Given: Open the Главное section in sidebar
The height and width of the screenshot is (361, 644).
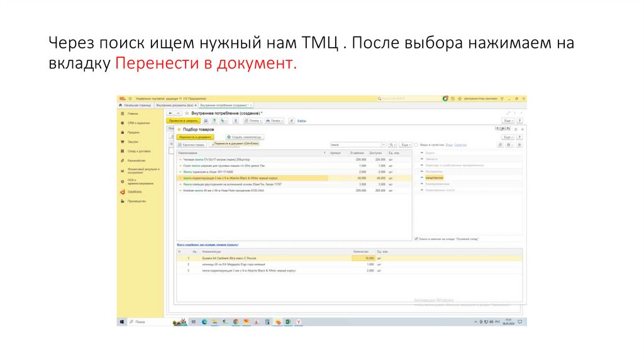Looking at the screenshot, I should [x=133, y=114].
